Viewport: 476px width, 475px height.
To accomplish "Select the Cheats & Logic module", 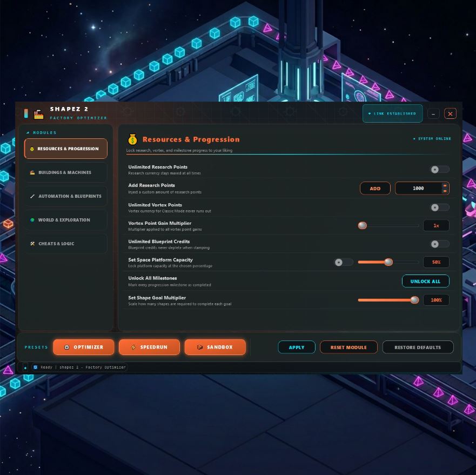I will 66,244.
